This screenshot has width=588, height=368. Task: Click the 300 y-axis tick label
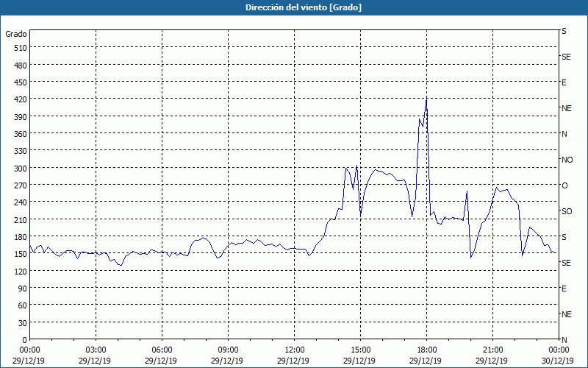point(21,169)
